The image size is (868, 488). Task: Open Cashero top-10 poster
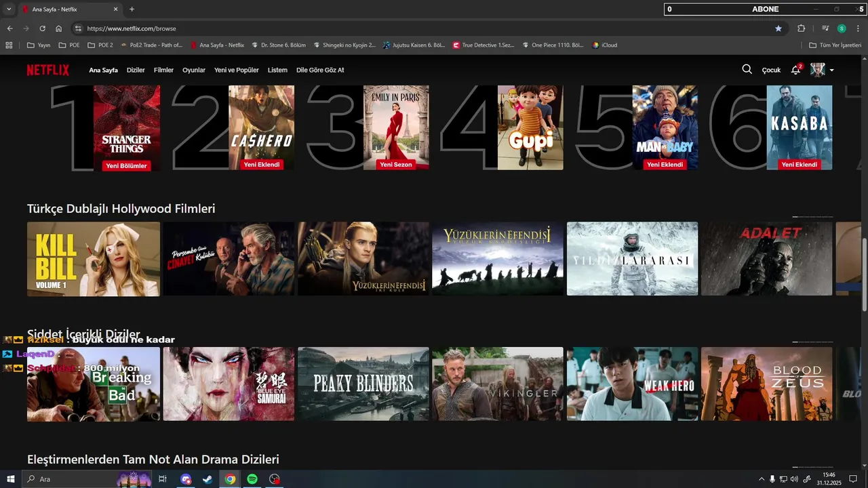tap(261, 127)
